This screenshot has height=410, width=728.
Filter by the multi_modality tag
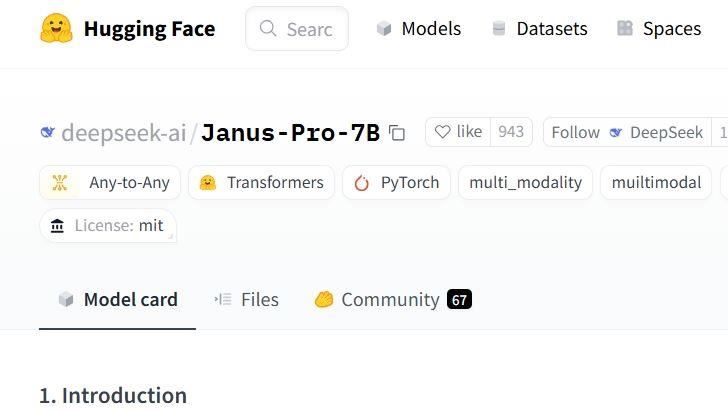pos(525,183)
